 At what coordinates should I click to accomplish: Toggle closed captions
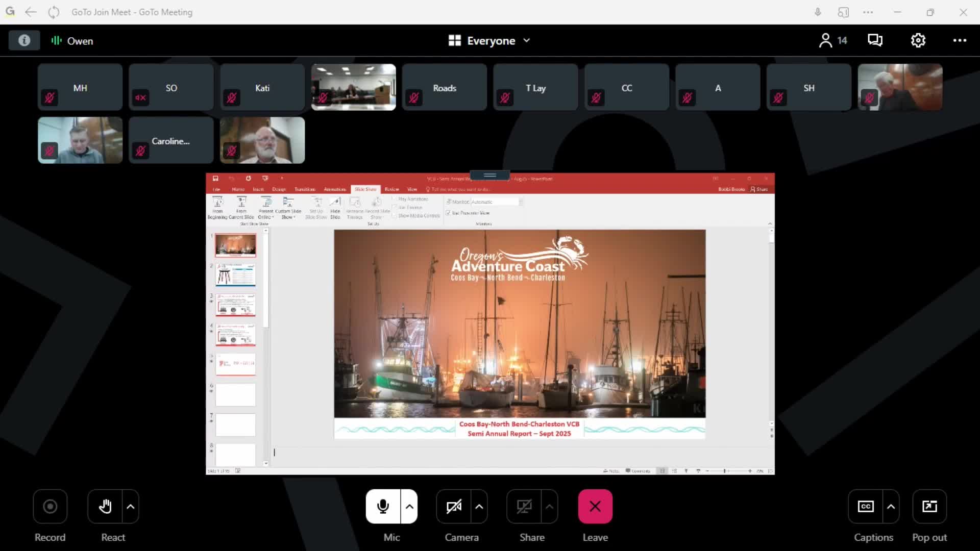[866, 506]
